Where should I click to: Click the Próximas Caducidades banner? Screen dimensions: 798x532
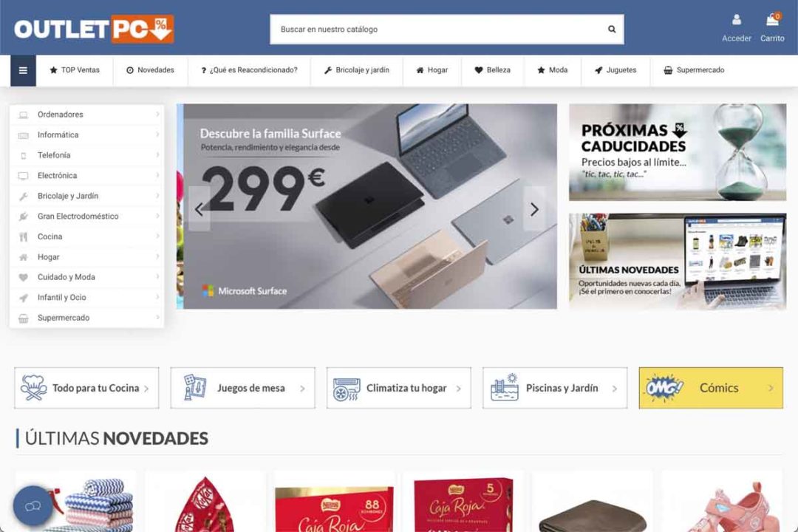[678, 152]
